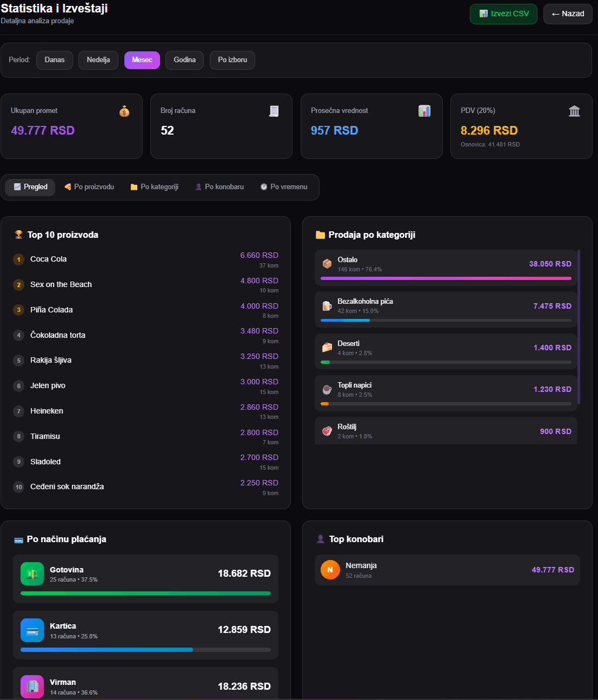Click the orange N avatar for Nemanja

click(330, 570)
